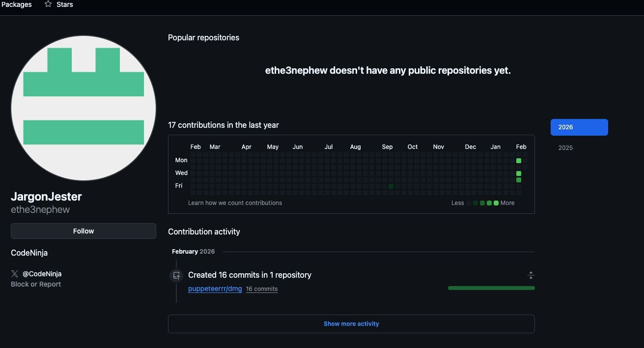Open "Learn how we count contributions" link

pos(235,203)
